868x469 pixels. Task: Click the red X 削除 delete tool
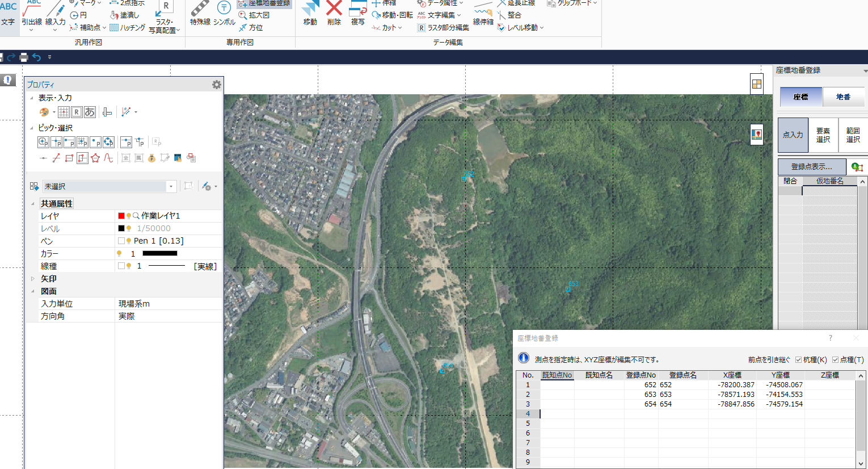click(x=334, y=13)
